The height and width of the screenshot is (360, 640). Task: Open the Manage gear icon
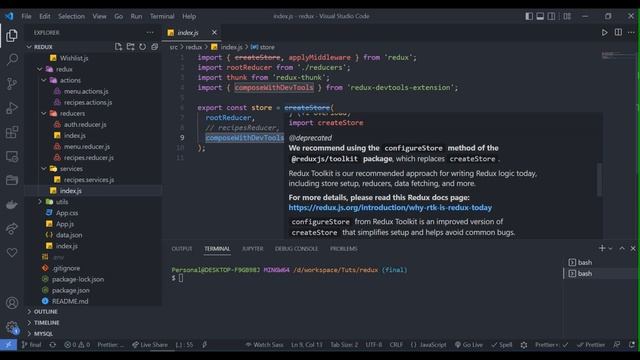[x=12, y=327]
